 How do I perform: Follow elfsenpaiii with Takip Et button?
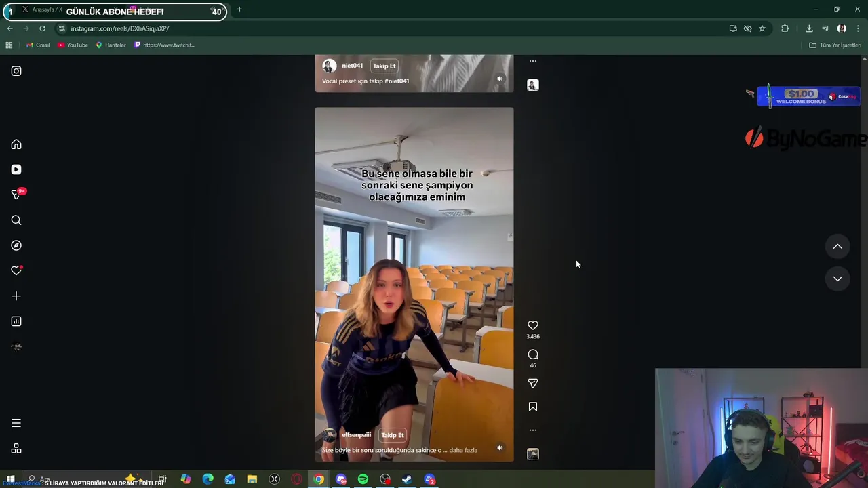click(x=393, y=435)
